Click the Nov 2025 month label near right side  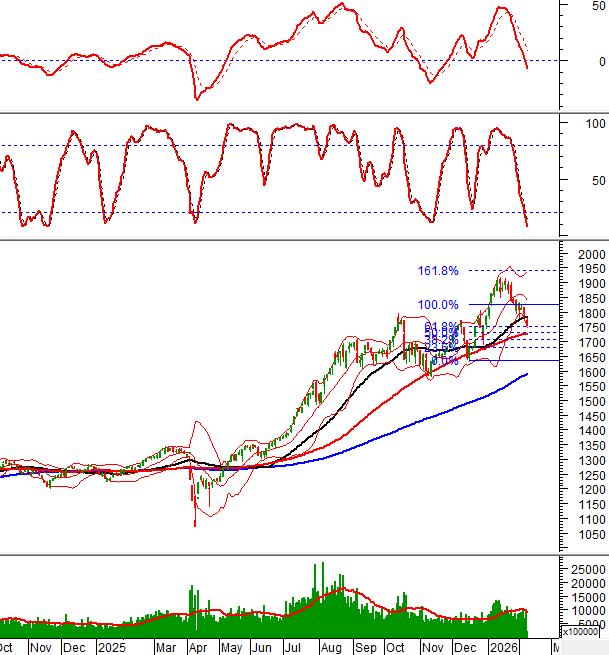tap(430, 647)
